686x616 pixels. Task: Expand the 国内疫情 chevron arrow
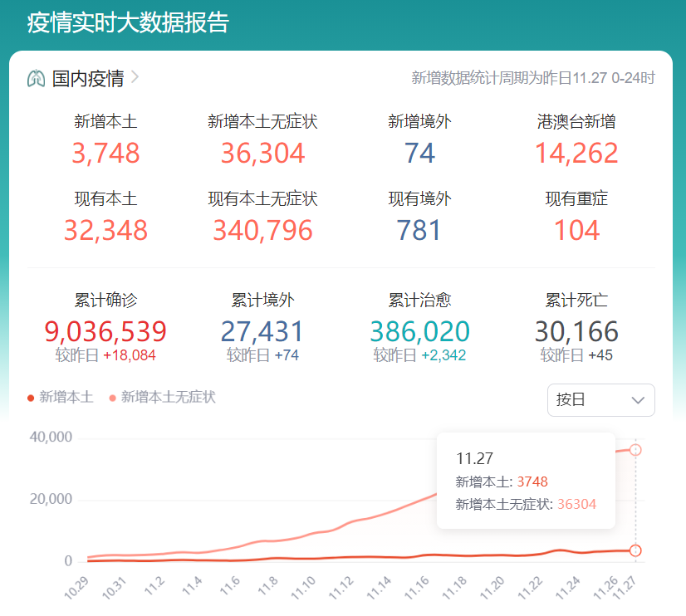point(135,78)
